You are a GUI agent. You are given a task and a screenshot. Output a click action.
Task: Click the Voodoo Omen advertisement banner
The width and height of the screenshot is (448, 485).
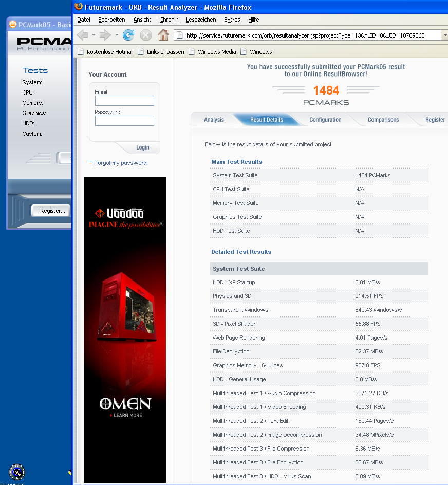point(125,329)
